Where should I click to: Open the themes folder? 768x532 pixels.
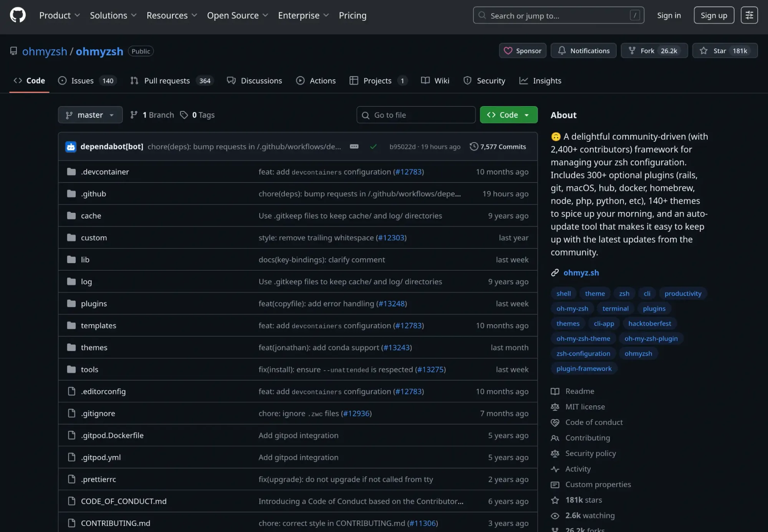[94, 348]
